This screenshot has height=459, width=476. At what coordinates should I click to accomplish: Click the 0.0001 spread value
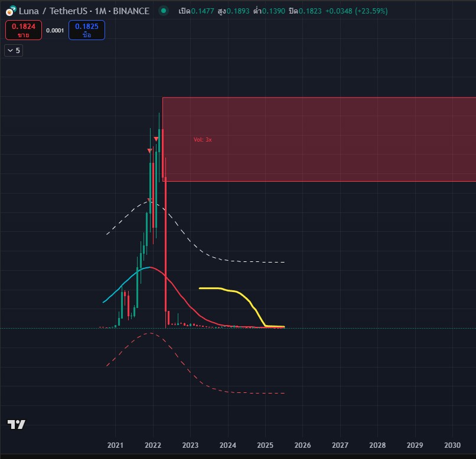55,30
